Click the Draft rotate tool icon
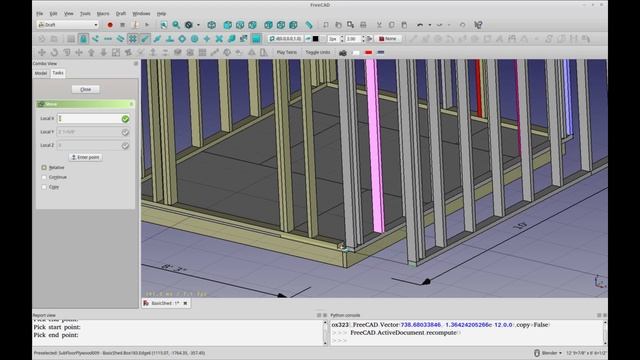This screenshot has width=640, height=360. [x=54, y=52]
